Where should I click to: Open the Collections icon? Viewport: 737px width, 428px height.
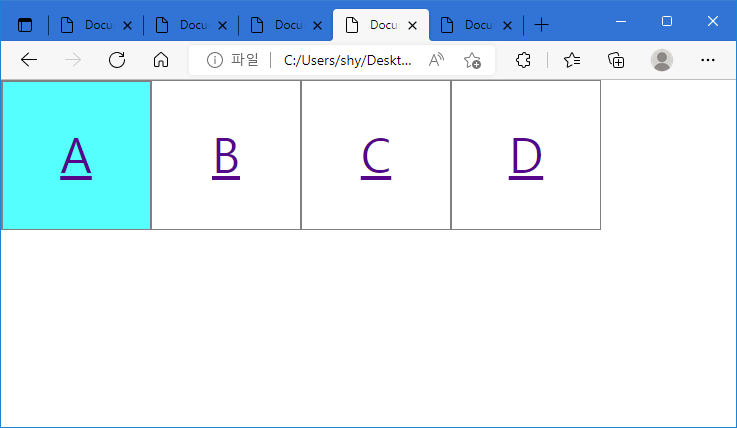point(617,60)
